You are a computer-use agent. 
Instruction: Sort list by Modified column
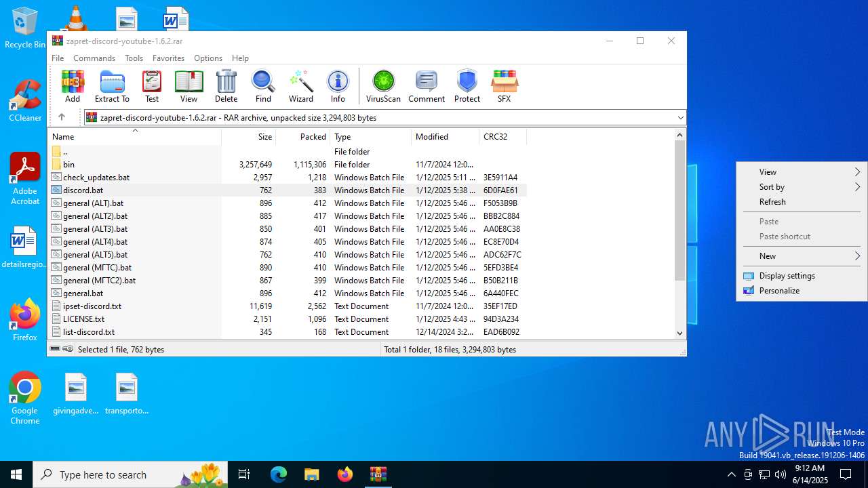tap(446, 137)
